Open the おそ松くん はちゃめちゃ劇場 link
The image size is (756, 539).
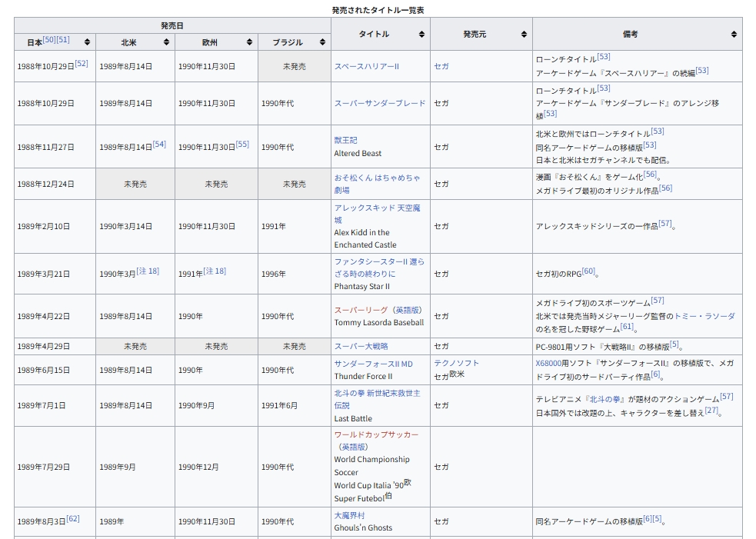tap(377, 184)
